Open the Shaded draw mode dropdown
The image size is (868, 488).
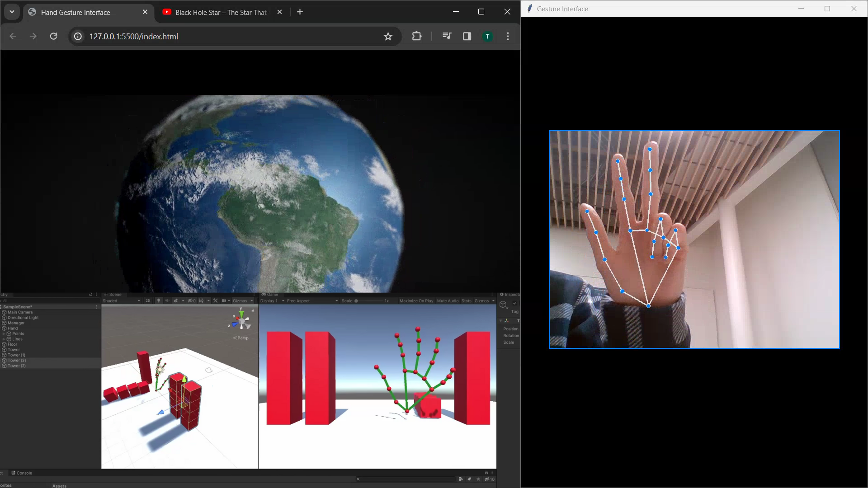[x=121, y=301]
